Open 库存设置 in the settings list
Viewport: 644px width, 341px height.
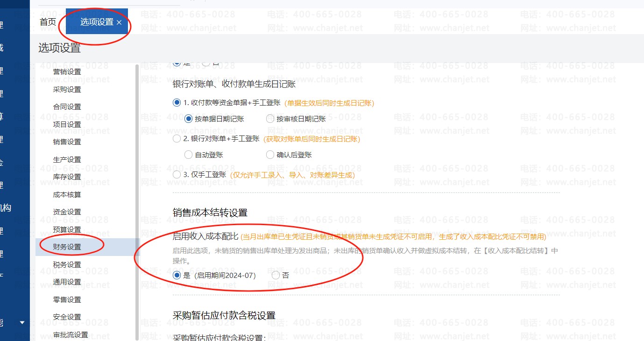click(67, 177)
